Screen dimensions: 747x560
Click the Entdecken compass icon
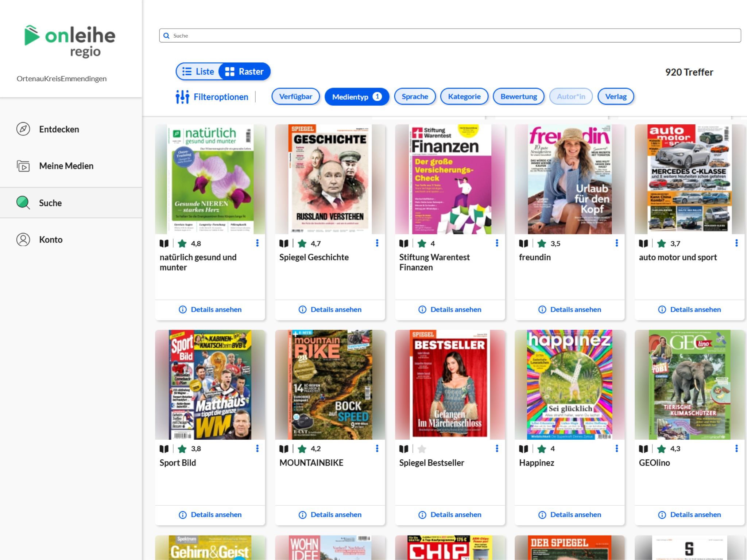23,129
